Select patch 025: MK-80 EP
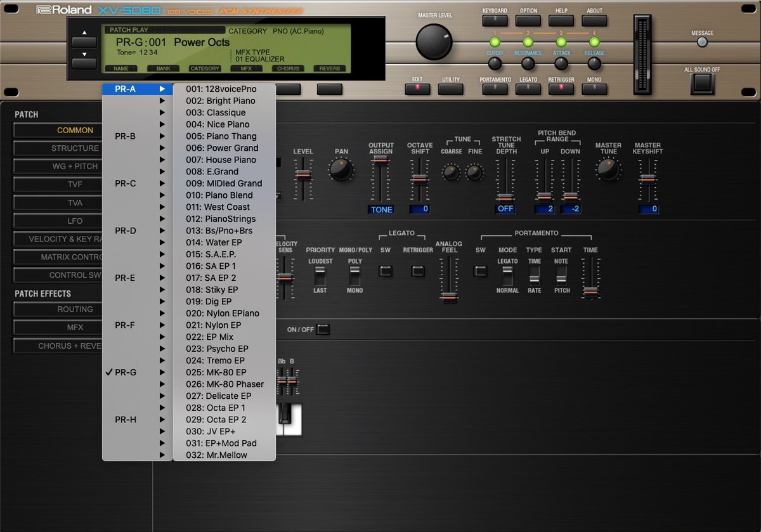 (x=224, y=372)
